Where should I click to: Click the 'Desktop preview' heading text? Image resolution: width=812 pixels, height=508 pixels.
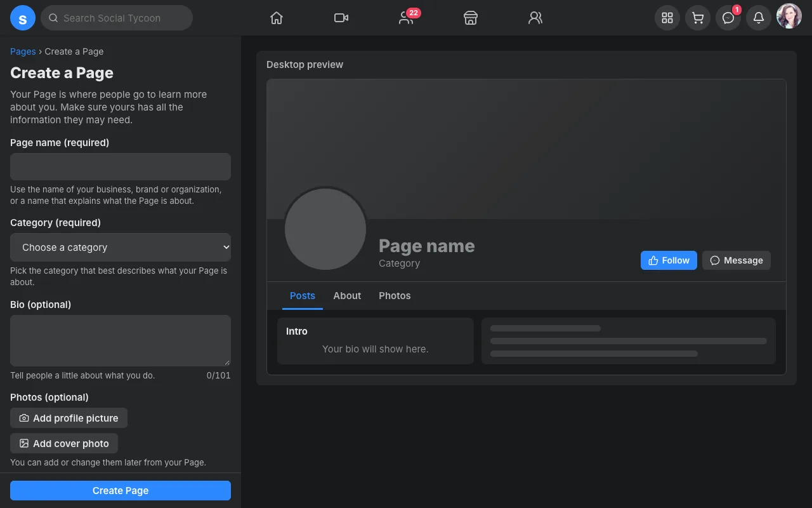304,65
